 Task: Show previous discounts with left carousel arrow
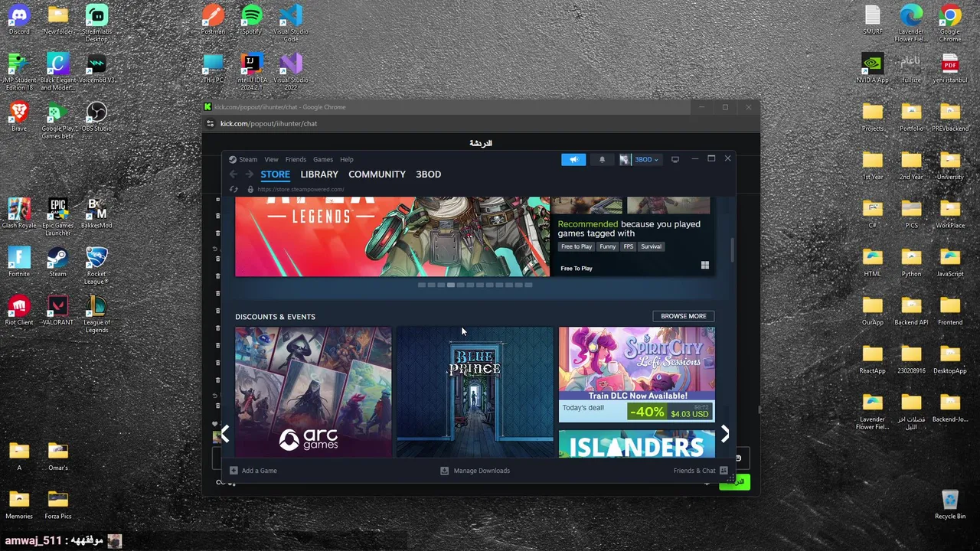[x=225, y=434]
